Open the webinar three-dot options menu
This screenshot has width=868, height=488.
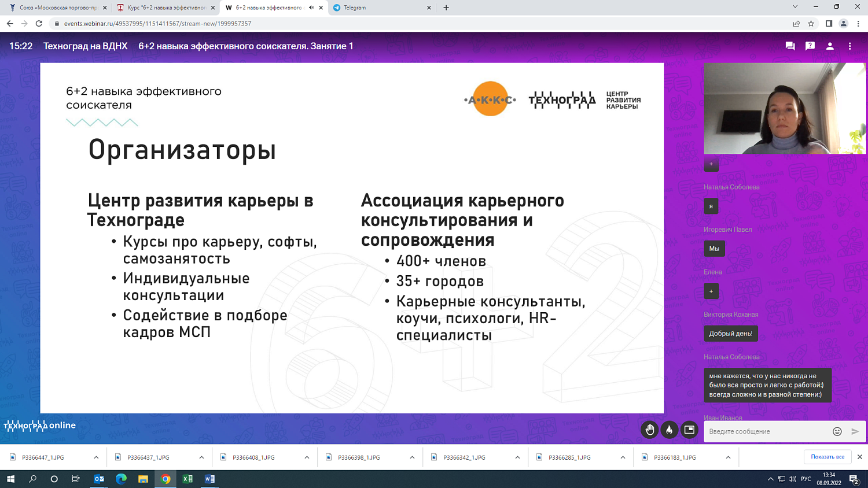click(x=849, y=46)
